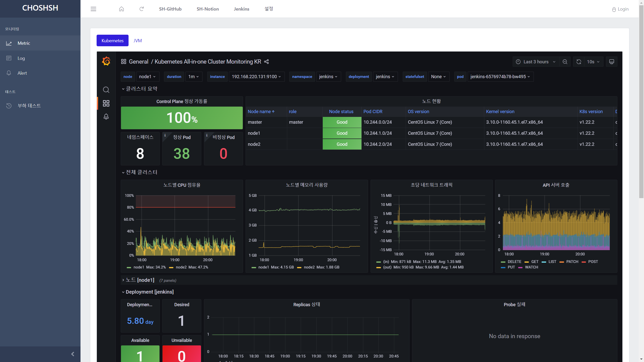Open the sidebar hamburger menu

93,9
